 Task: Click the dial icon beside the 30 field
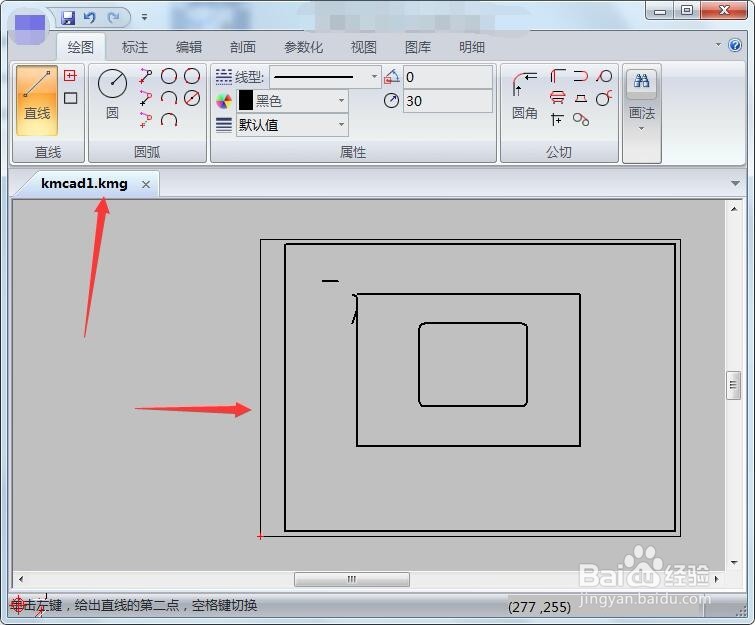(391, 101)
